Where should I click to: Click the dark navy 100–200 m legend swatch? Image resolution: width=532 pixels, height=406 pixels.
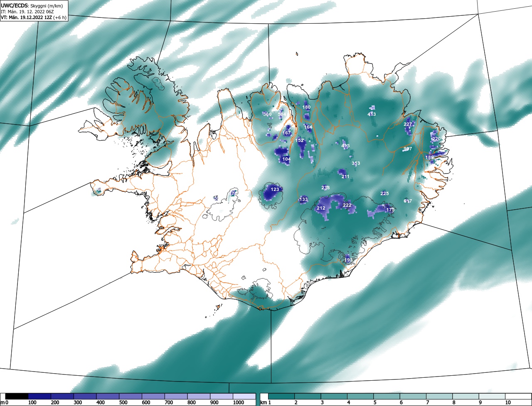pos(39,396)
